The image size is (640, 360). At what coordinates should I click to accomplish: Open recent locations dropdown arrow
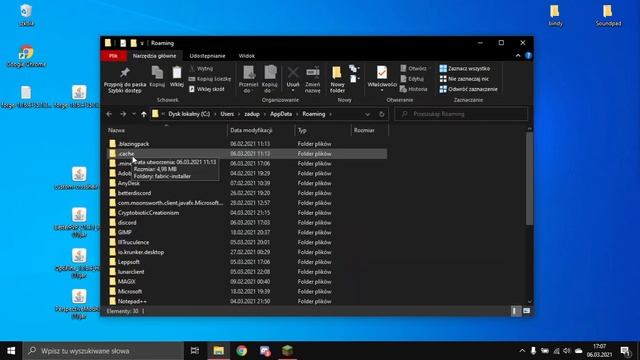coord(134,114)
